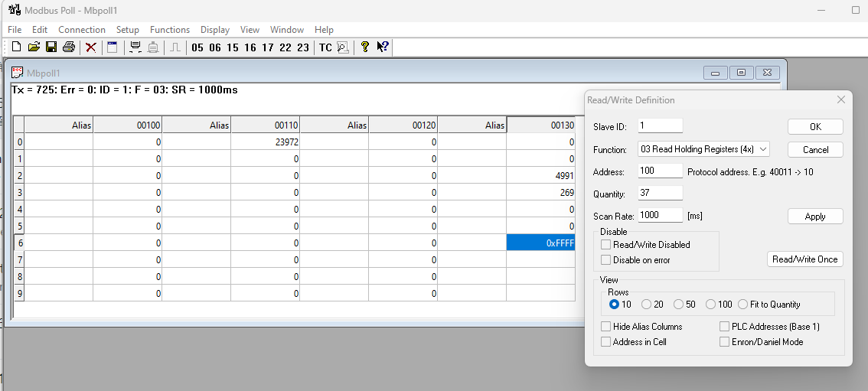Check the Disable on error option
Screen dimensions: 868x391
pos(606,260)
